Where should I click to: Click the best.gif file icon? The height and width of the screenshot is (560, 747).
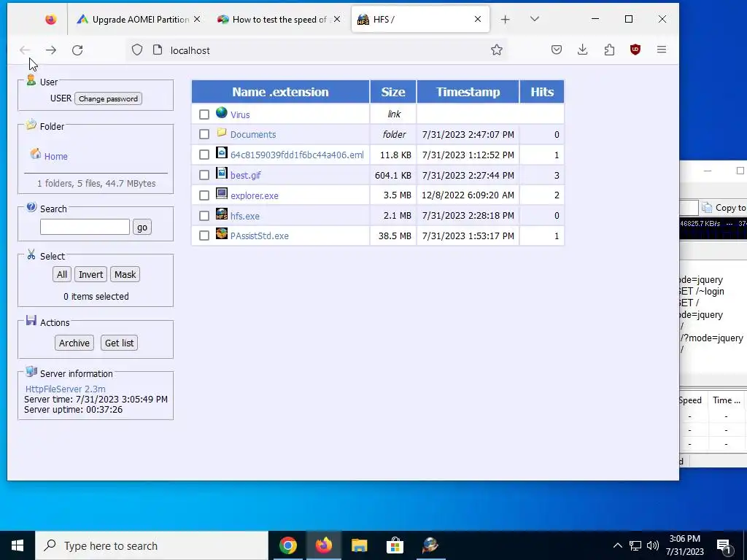click(222, 173)
